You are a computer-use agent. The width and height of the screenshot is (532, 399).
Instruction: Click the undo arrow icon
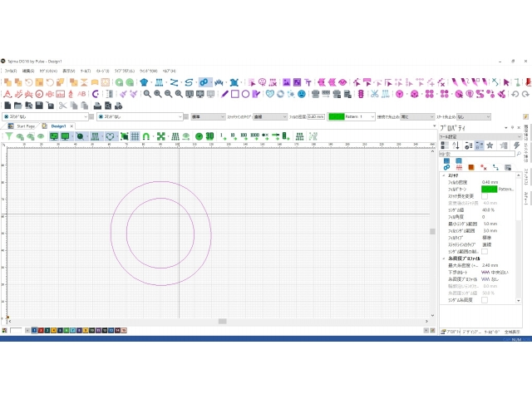click(515, 94)
